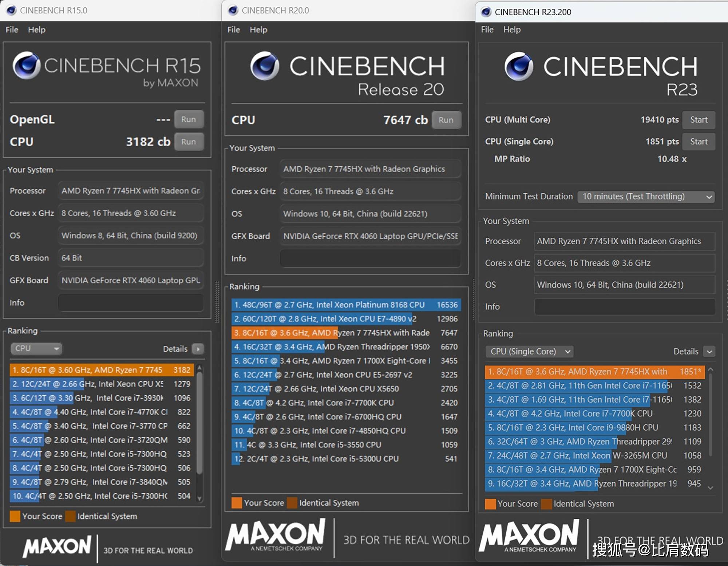
Task: Select the Ryzen 7 1700X 959 row in R23
Action: 595,470
